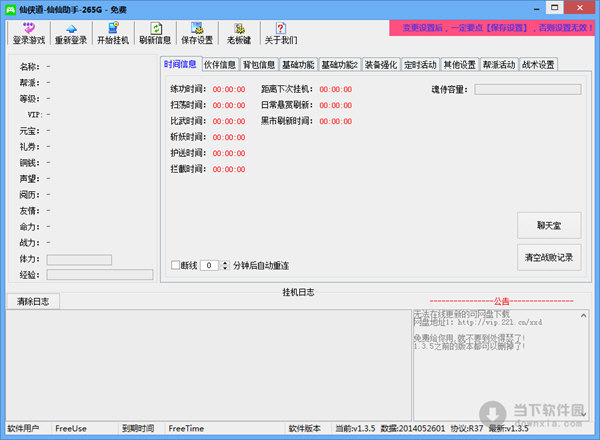Screen dimensions: 600x440
Task: Click the reconnect minutes input field
Action: tap(209, 265)
